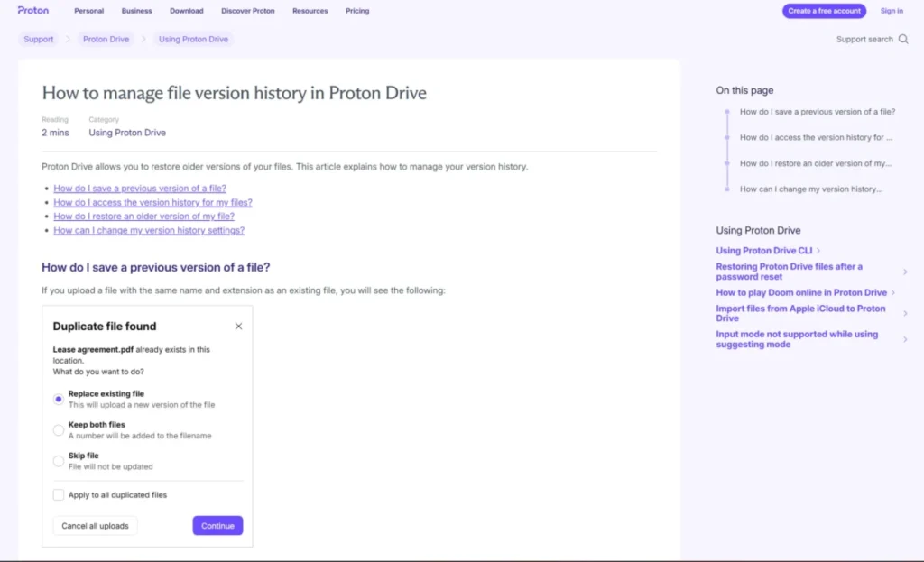
Task: Open the Personal menu
Action: click(x=89, y=11)
